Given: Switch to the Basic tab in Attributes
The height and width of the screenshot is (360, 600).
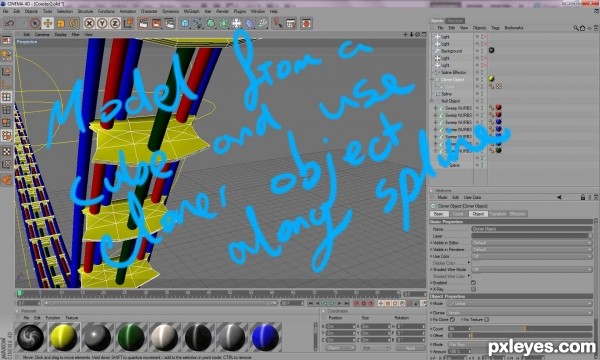Looking at the screenshot, I should tap(439, 214).
